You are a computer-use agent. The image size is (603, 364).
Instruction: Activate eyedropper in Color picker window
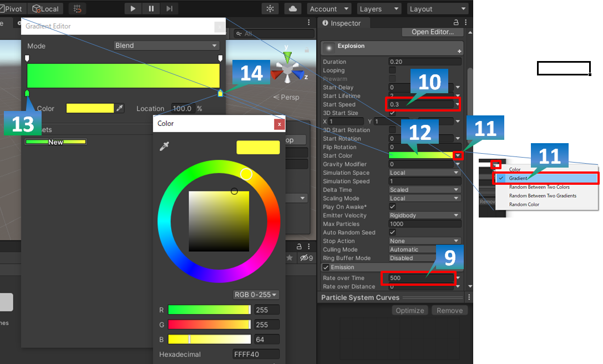(x=164, y=146)
